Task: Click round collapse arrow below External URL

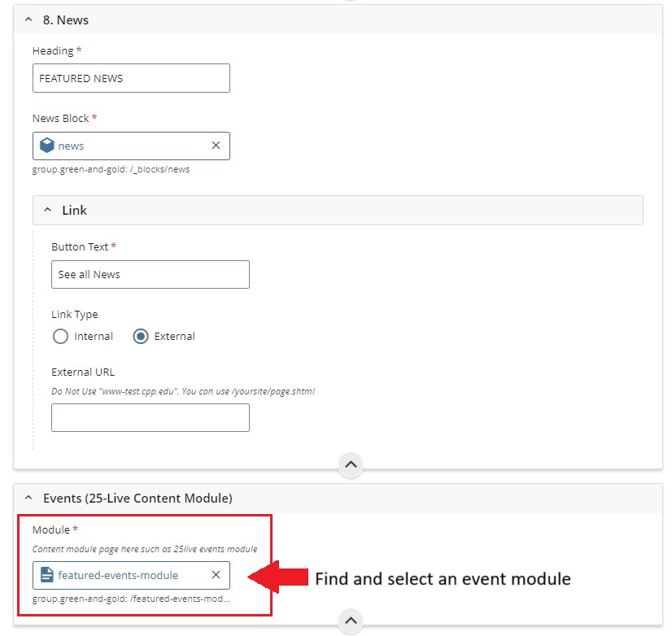Action: point(350,464)
